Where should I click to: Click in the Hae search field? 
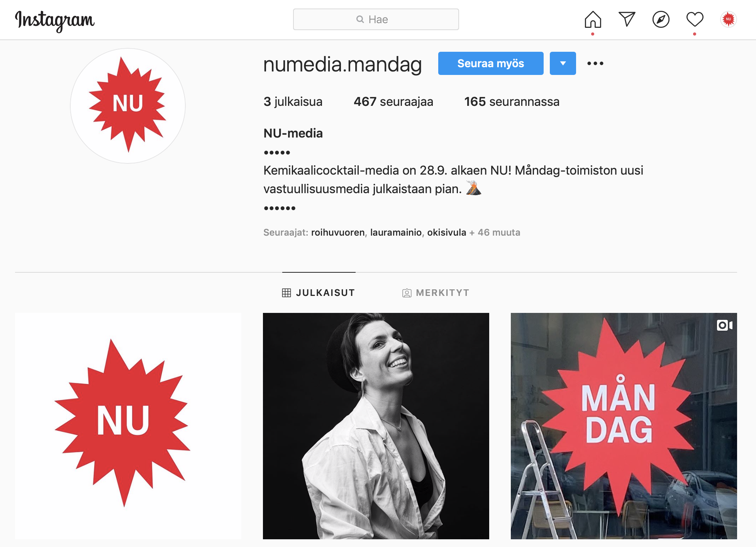pos(376,19)
